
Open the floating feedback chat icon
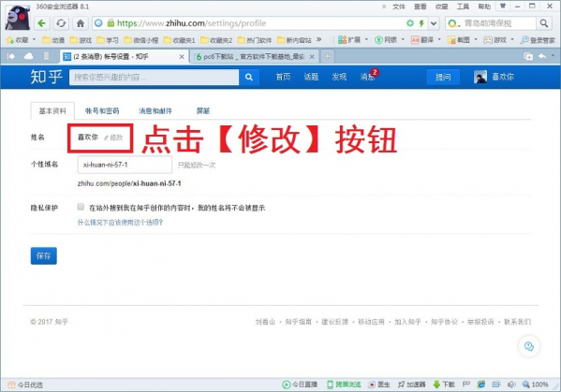529,346
